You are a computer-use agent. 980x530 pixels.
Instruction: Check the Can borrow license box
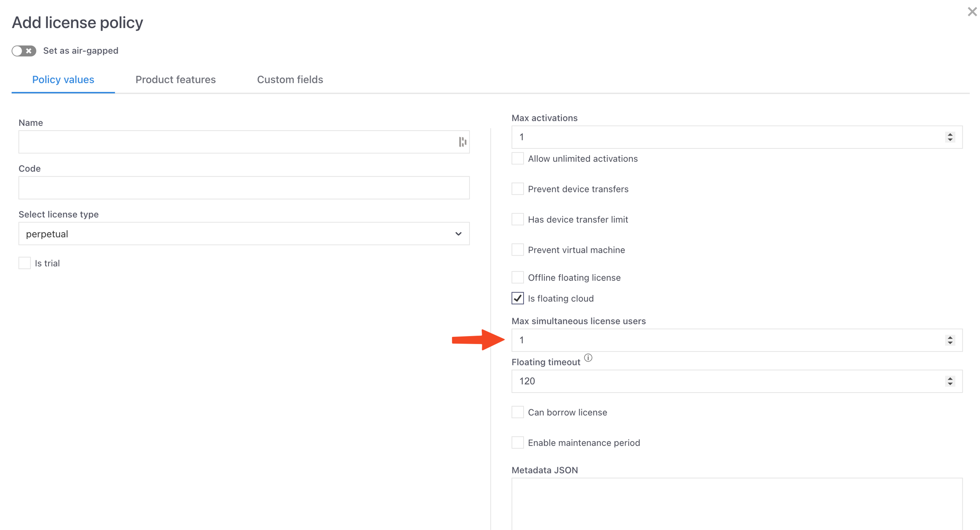pyautogui.click(x=518, y=412)
